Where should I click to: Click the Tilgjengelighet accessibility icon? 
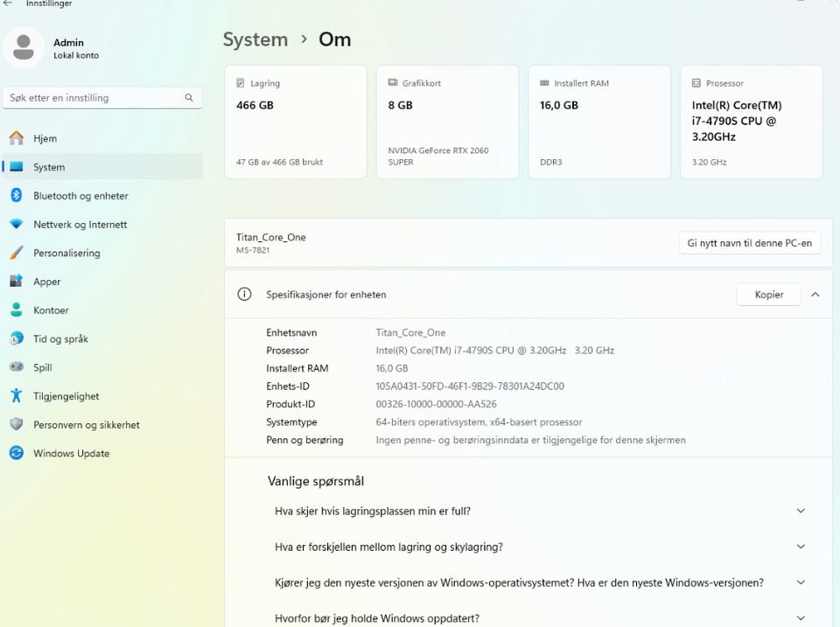click(17, 395)
